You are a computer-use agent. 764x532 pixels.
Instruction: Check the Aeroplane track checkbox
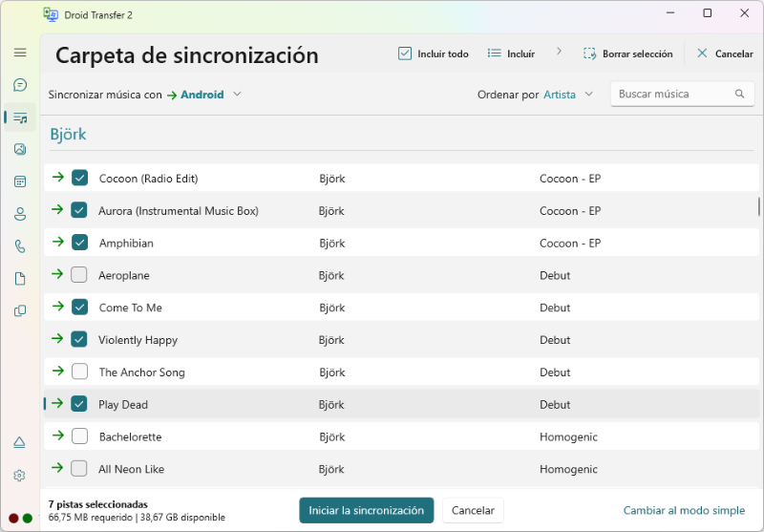point(79,275)
